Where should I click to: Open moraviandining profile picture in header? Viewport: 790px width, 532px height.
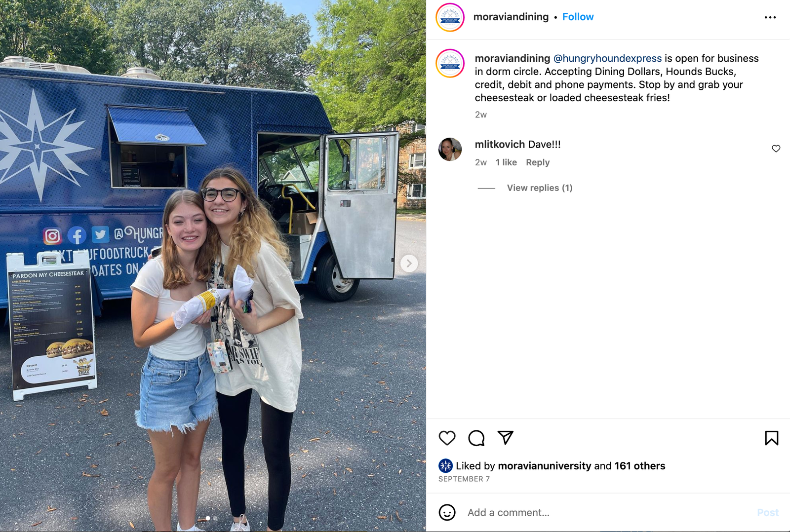click(450, 17)
